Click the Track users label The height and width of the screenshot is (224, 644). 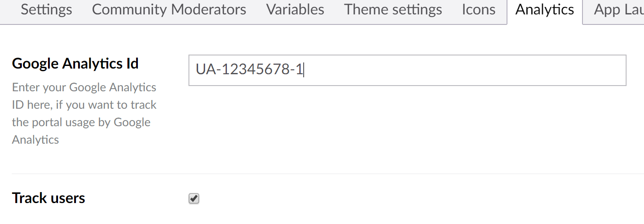click(x=48, y=198)
